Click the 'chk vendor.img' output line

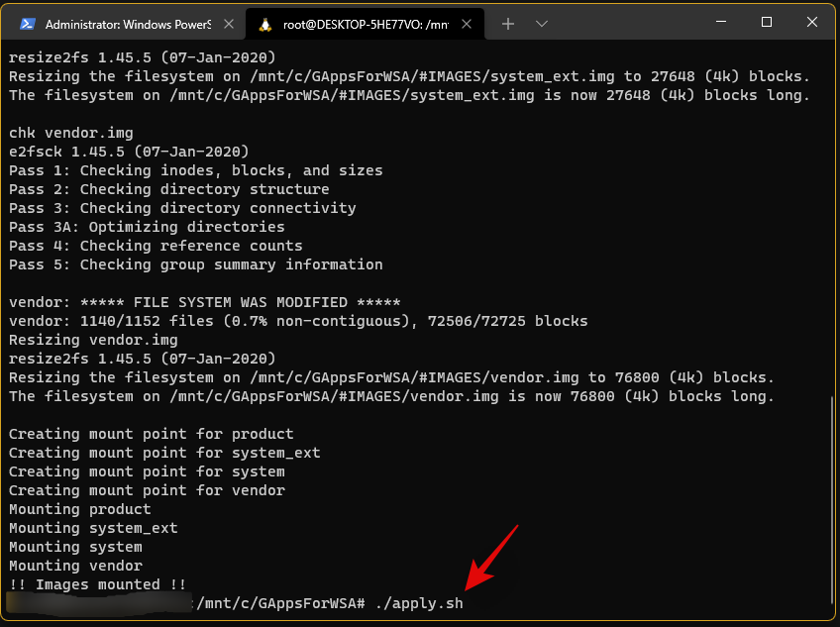tap(70, 133)
